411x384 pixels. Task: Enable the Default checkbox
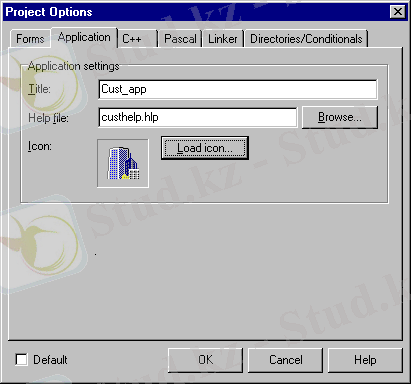click(x=22, y=360)
